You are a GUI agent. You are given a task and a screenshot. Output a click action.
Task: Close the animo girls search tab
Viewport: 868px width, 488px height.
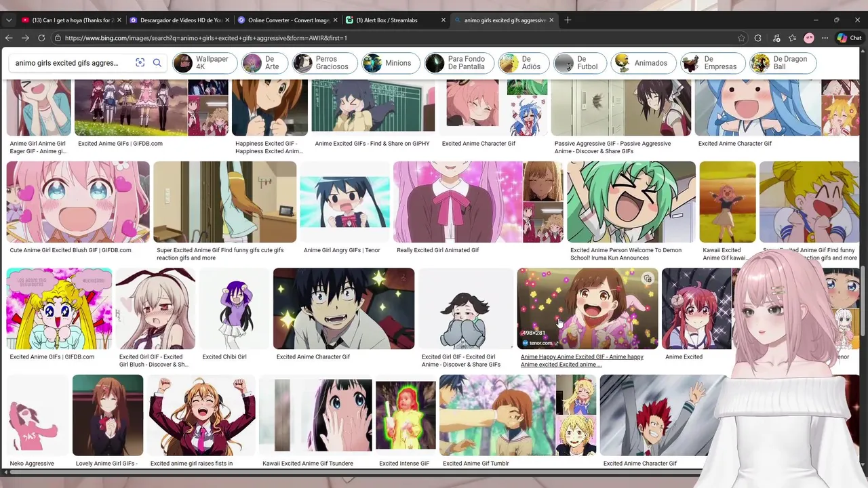(551, 20)
